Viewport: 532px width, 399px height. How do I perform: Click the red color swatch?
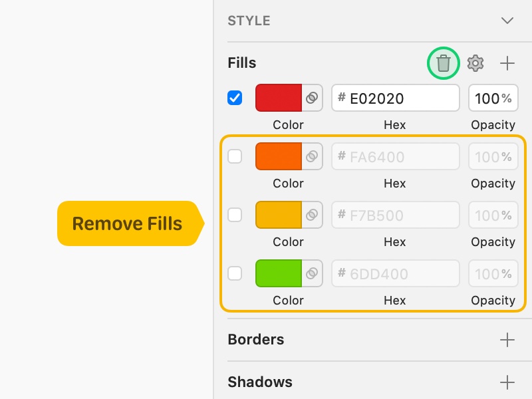coord(279,98)
